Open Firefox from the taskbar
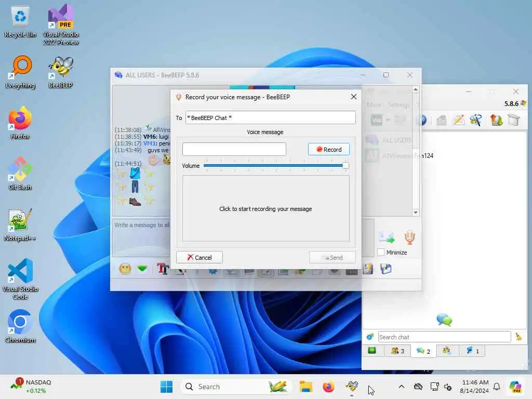 pos(328,387)
